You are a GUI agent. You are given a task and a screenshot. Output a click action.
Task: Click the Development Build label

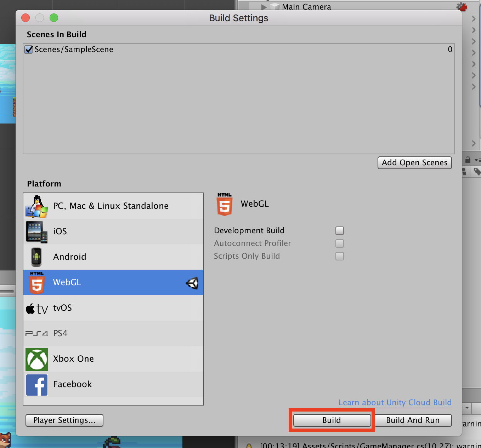click(249, 231)
